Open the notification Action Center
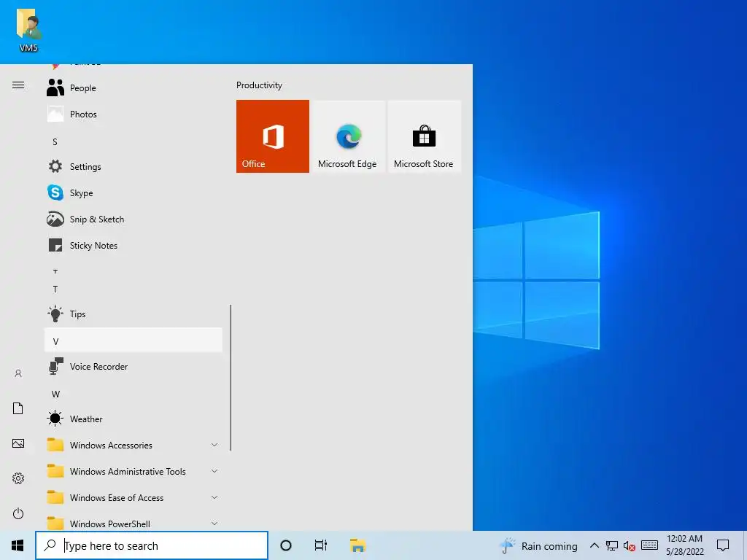The width and height of the screenshot is (747, 560). point(723,545)
